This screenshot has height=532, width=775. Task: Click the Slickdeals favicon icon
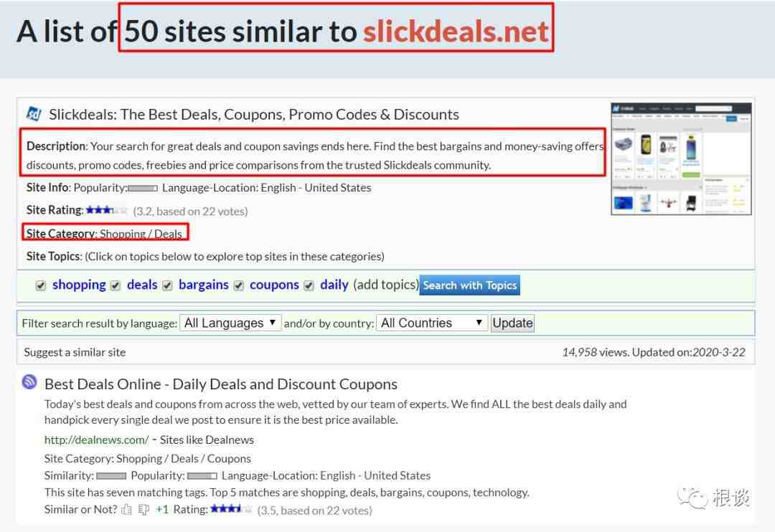pos(34,114)
